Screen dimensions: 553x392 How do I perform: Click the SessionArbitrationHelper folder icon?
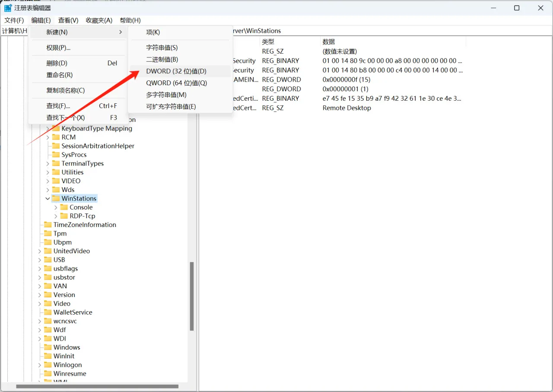[x=56, y=146]
